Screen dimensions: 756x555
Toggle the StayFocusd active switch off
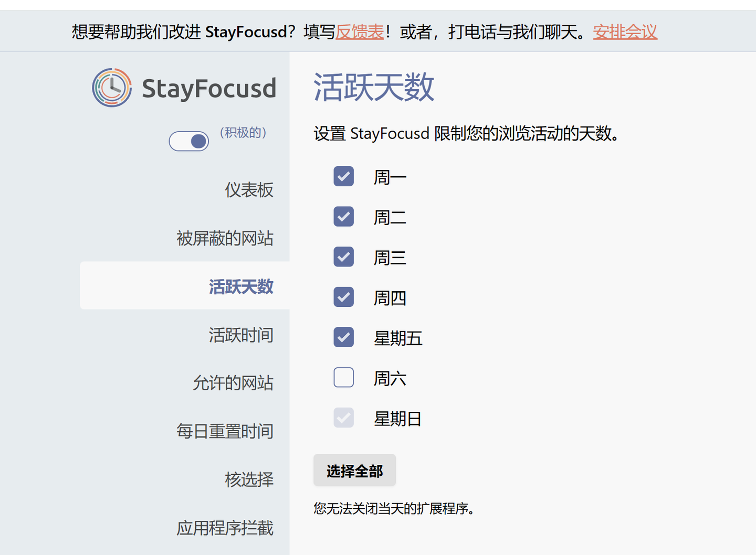(189, 141)
